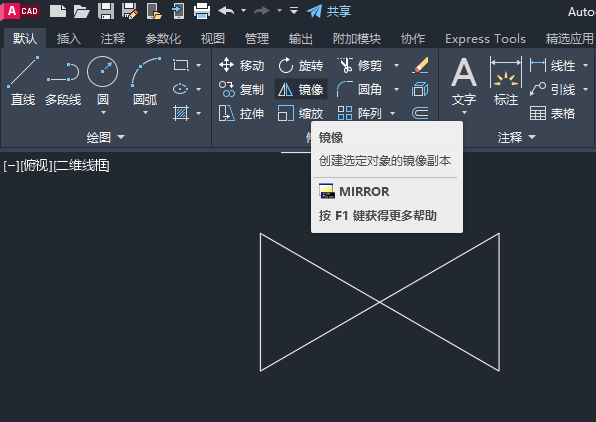
Task: Activate the Mirror (镜像) tool
Action: tap(300, 90)
